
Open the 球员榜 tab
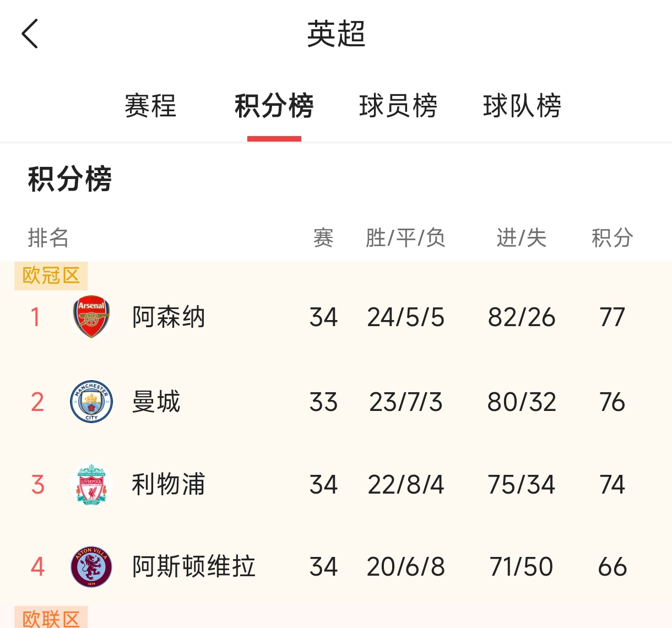398,106
